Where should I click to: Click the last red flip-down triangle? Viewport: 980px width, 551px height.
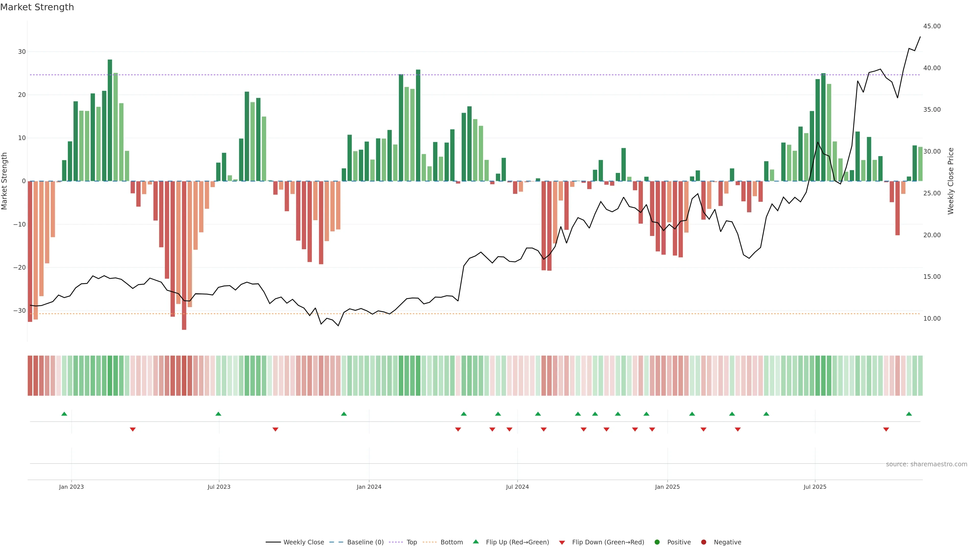pos(886,429)
